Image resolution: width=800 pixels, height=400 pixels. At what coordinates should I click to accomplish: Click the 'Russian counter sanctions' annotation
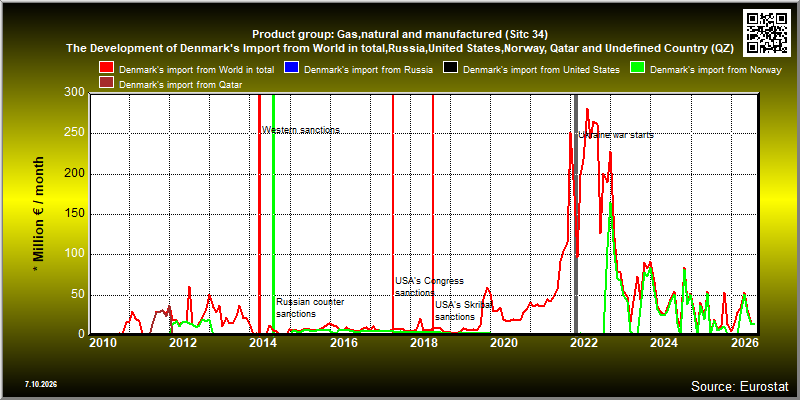pos(310,308)
